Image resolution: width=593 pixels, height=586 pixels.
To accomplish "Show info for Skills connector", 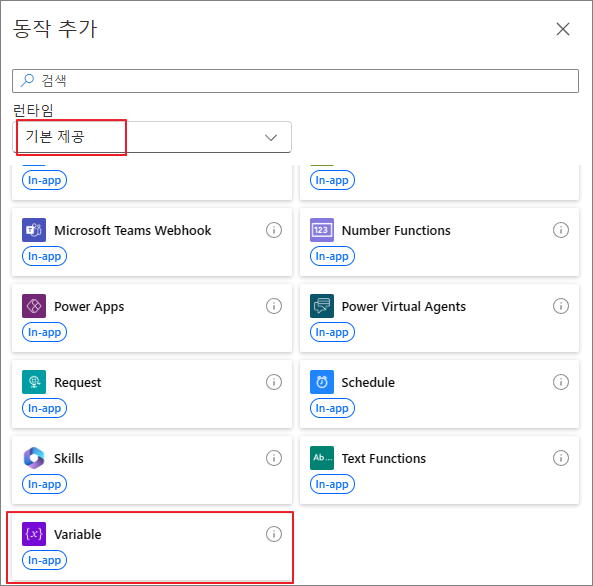I will coord(274,458).
